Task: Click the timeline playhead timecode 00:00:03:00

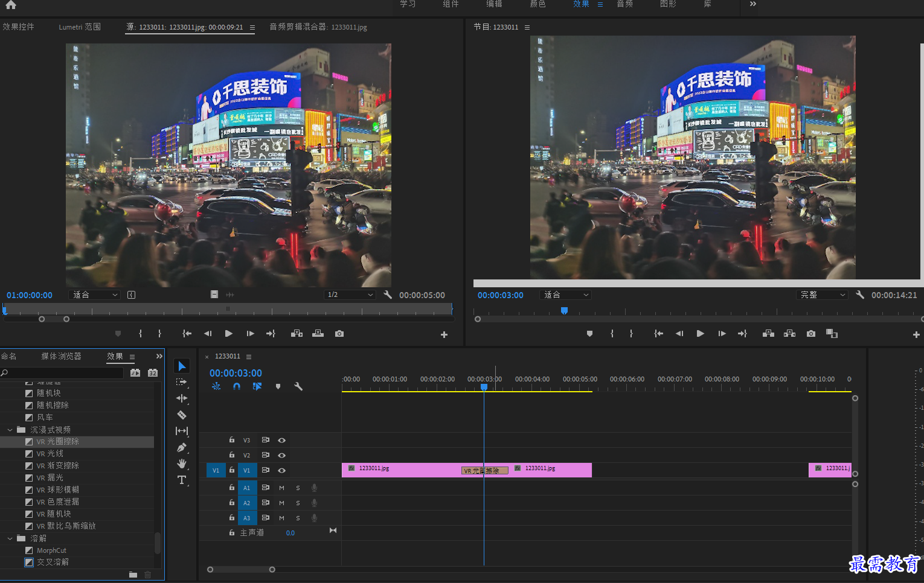Action: 236,373
